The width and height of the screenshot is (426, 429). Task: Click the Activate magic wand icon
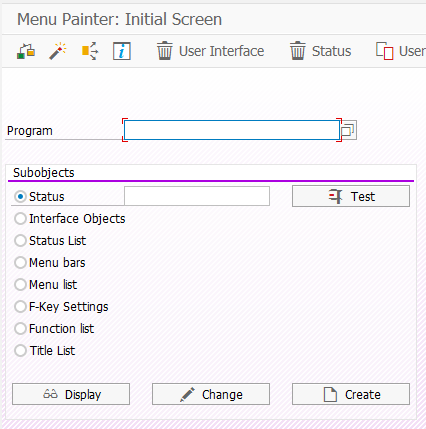(58, 51)
